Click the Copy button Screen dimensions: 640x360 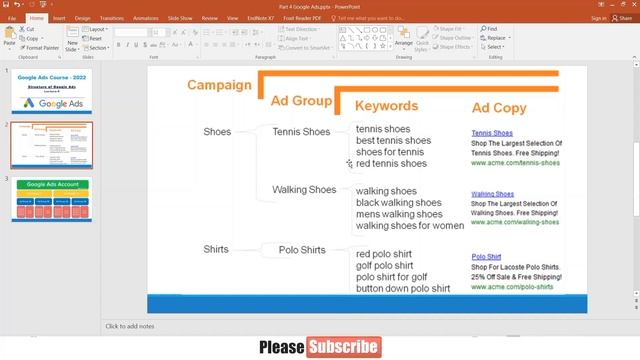point(29,38)
